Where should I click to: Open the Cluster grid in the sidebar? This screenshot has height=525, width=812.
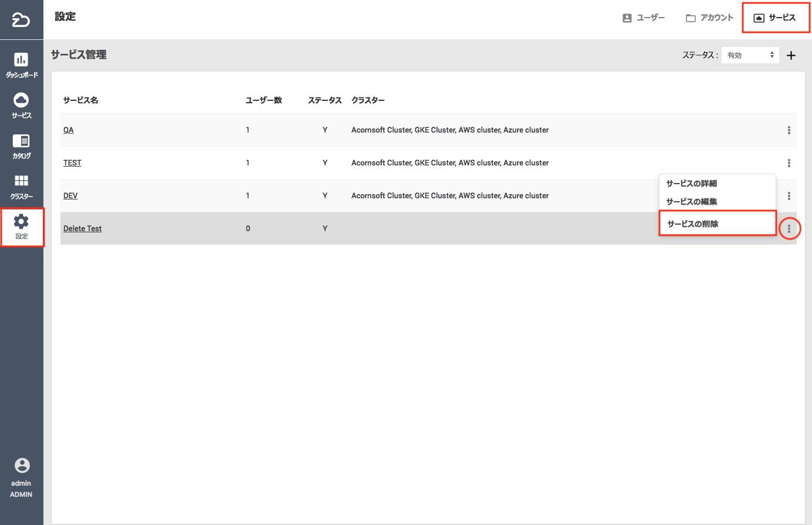(x=21, y=186)
